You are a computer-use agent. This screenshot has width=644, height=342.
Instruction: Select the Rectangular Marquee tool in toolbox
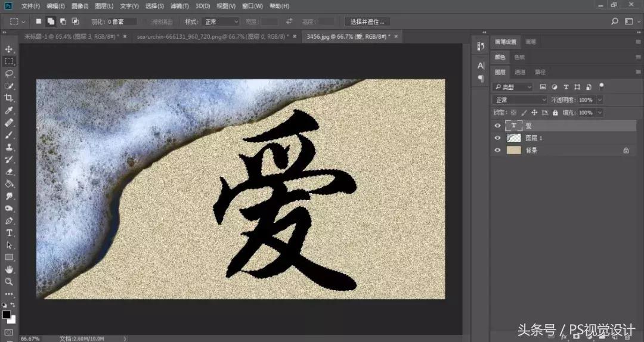tap(9, 61)
